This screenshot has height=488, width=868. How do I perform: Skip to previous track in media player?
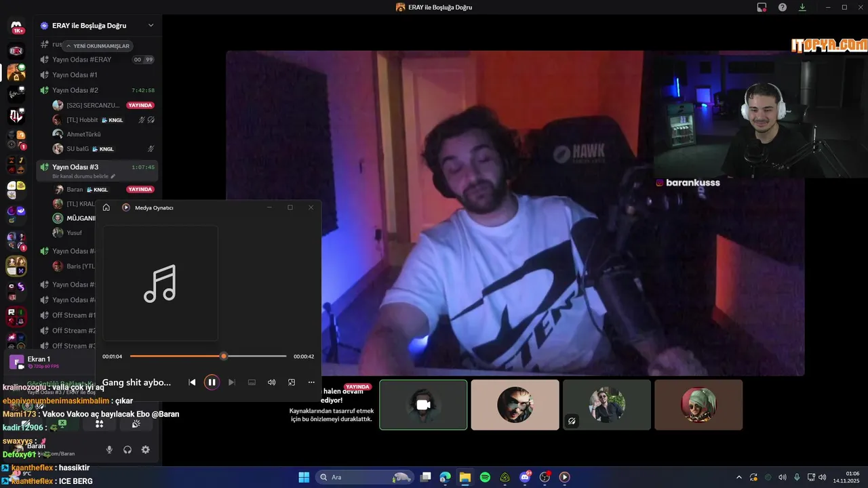192,382
